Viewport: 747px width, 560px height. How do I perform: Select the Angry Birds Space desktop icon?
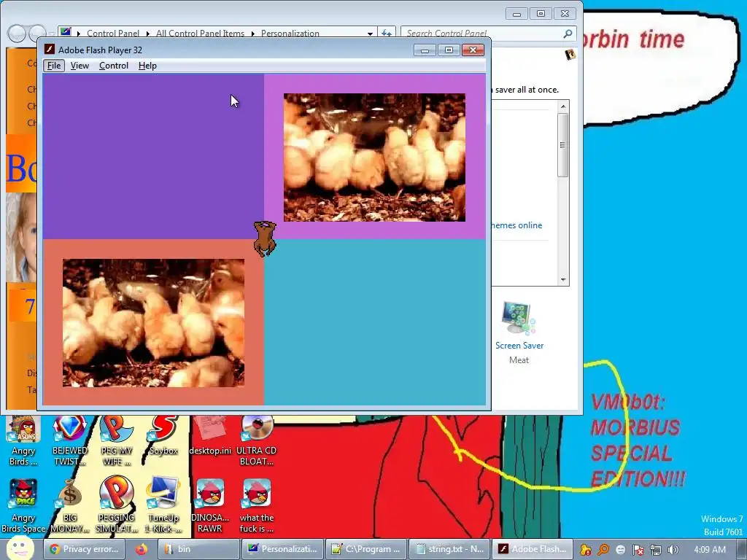pyautogui.click(x=23, y=506)
